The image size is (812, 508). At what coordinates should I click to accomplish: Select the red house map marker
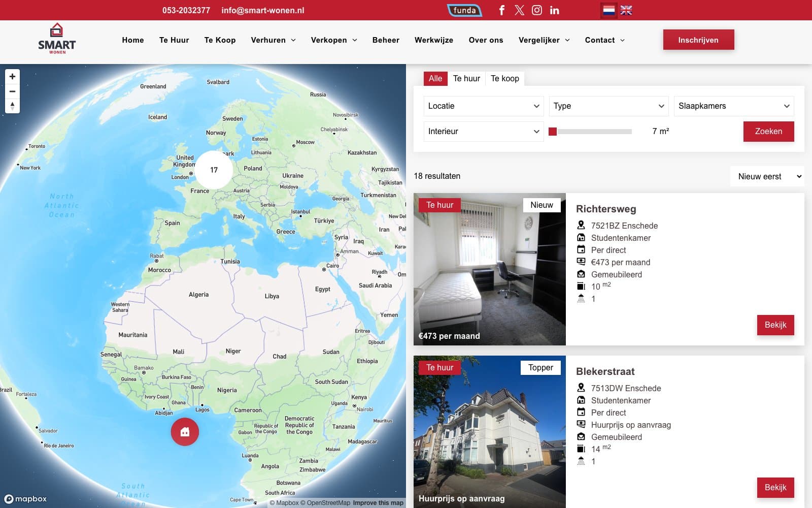tap(185, 432)
